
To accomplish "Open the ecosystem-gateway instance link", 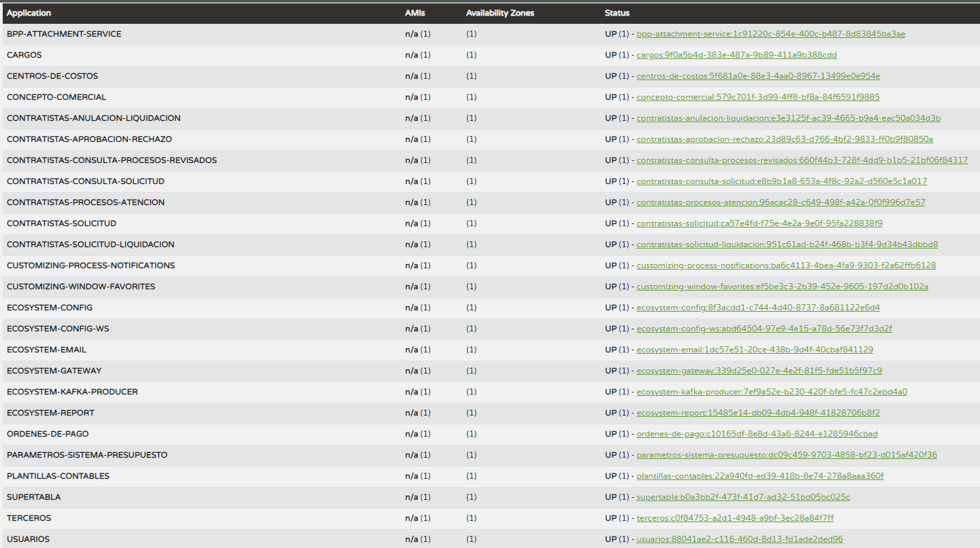I will [x=759, y=371].
